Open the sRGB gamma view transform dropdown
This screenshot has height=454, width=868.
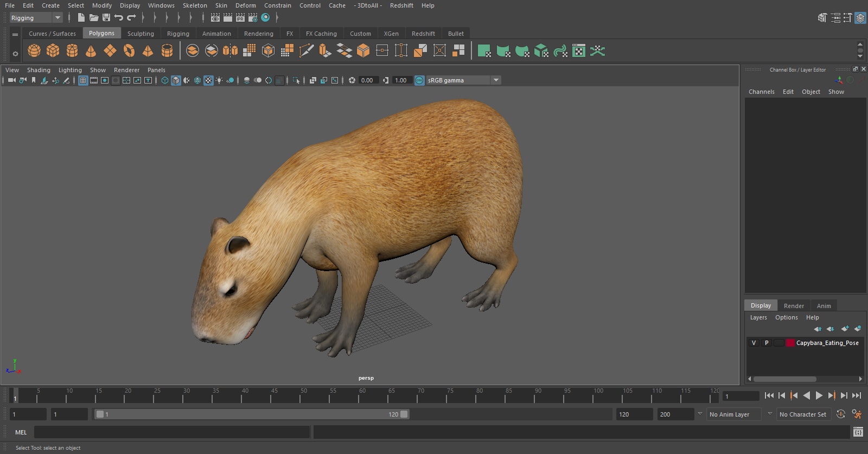point(463,80)
